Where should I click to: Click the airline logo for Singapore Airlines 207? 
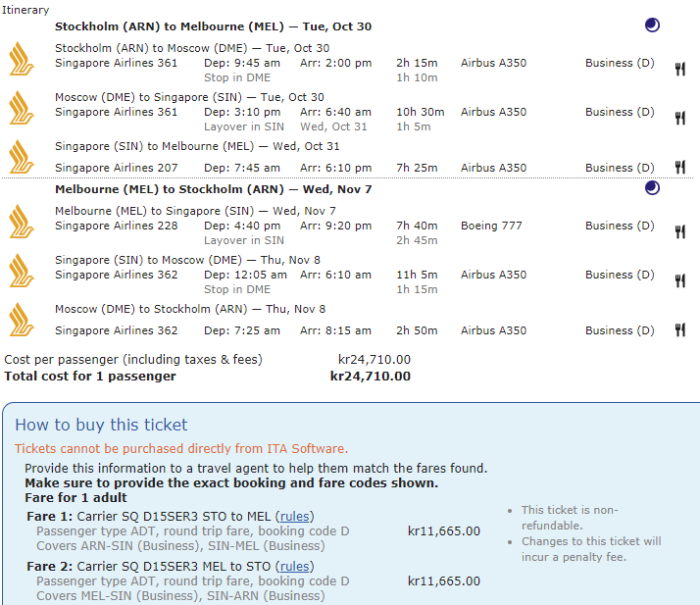(21, 155)
